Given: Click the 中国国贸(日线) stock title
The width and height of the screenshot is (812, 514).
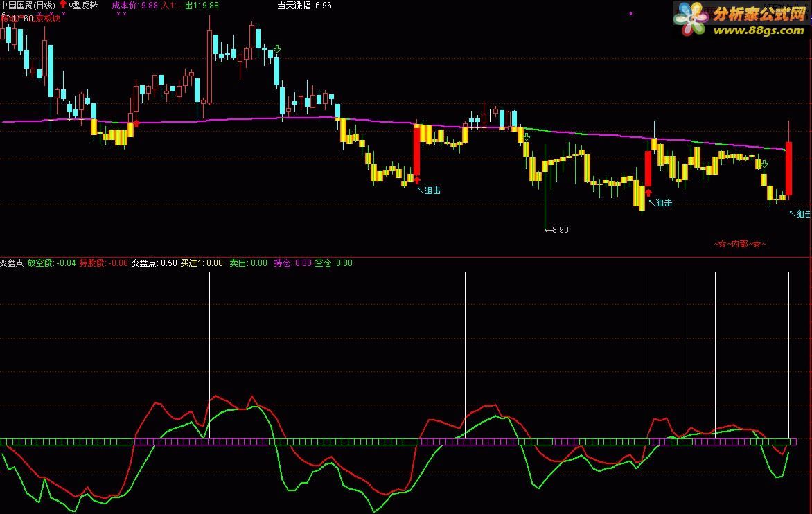Looking at the screenshot, I should tap(28, 5).
